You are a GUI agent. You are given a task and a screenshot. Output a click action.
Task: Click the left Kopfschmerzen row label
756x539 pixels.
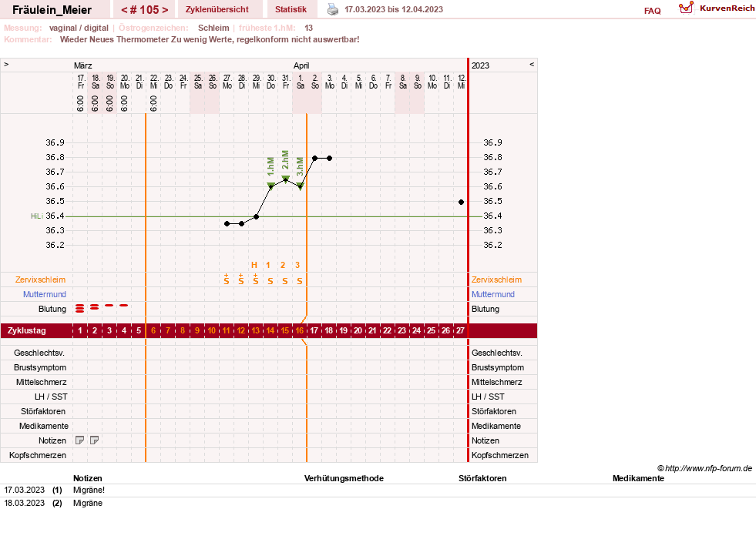pos(38,455)
